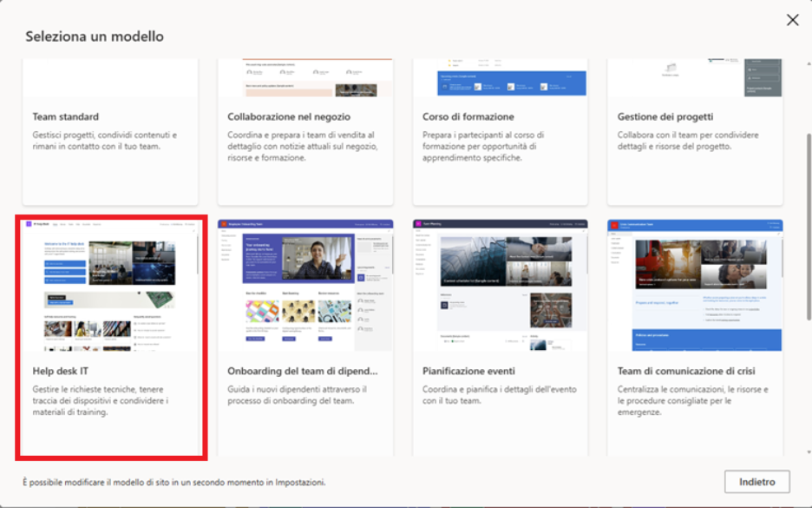Click the Pianificazione eventi title
Viewport: 812px width, 508px height.
(x=468, y=371)
